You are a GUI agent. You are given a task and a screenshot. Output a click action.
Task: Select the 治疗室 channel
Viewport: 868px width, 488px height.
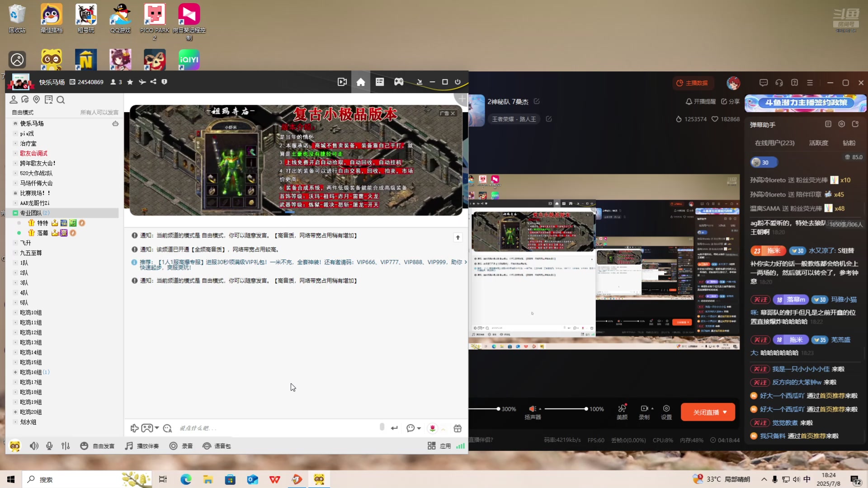(28, 143)
